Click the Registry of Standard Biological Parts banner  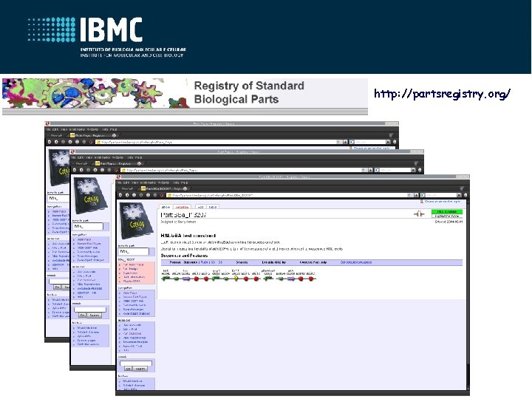(x=185, y=97)
